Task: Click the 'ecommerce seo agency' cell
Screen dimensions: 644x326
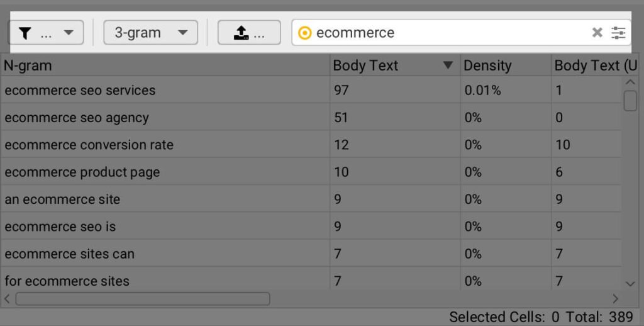Action: click(165, 118)
